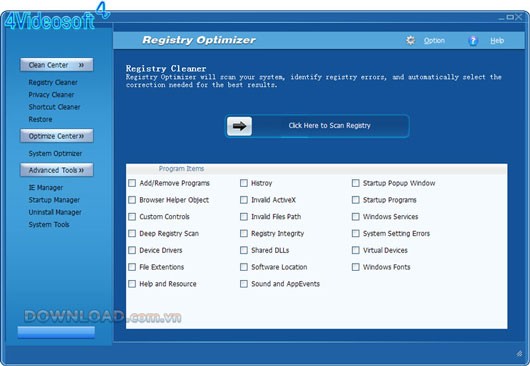Click the resize grip icon in the bottom corner
Viewport: 530px width, 366px height.
click(x=519, y=353)
